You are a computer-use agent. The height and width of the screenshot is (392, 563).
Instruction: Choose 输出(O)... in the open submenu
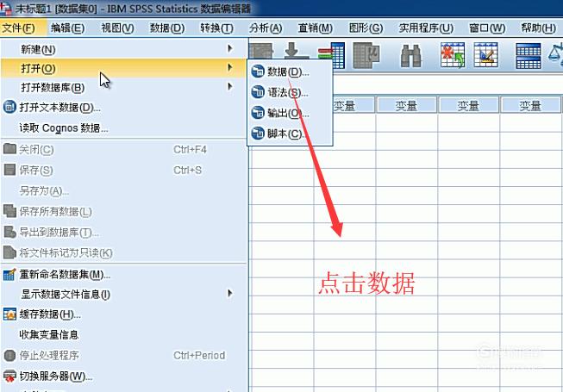pos(290,113)
